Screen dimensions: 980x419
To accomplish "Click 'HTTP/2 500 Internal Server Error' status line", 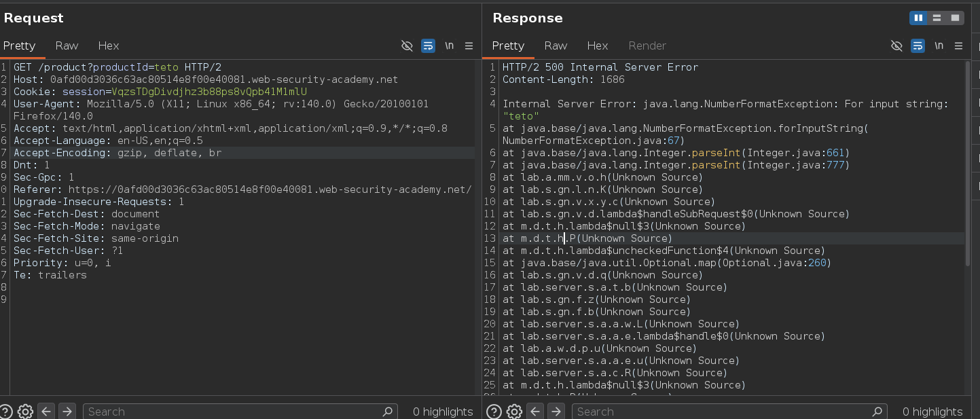I will (600, 67).
